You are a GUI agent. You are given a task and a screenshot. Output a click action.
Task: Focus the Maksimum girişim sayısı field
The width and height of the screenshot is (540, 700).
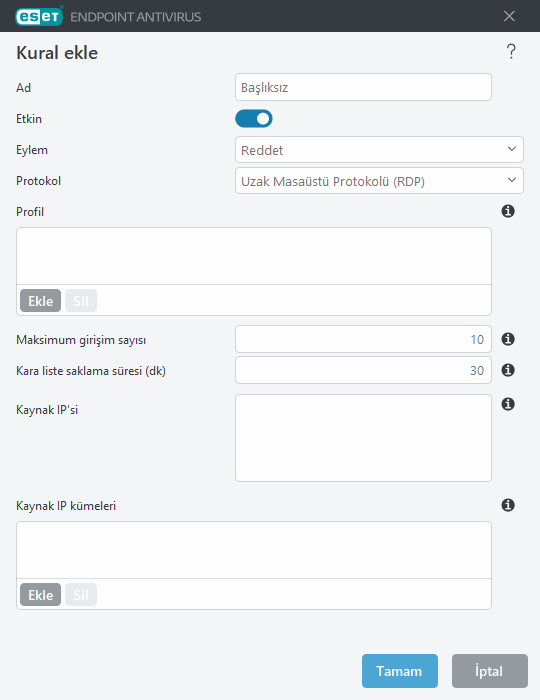coord(363,339)
